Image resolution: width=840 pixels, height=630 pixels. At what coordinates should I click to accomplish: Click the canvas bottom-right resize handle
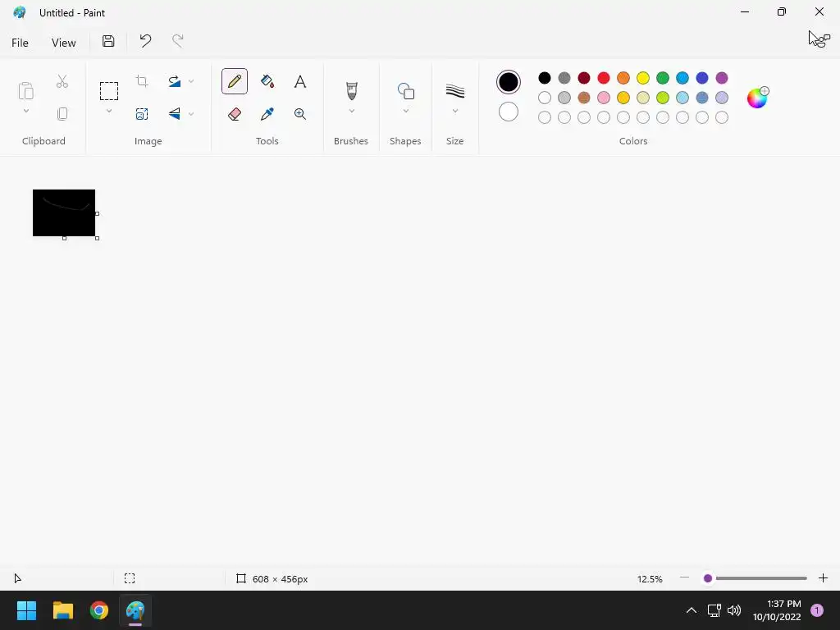pyautogui.click(x=97, y=238)
